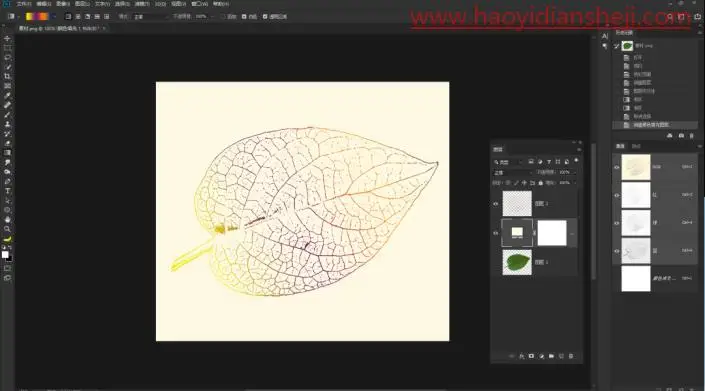Viewport: 705px width, 391px height.
Task: Select the Crop tool
Action: click(x=7, y=76)
